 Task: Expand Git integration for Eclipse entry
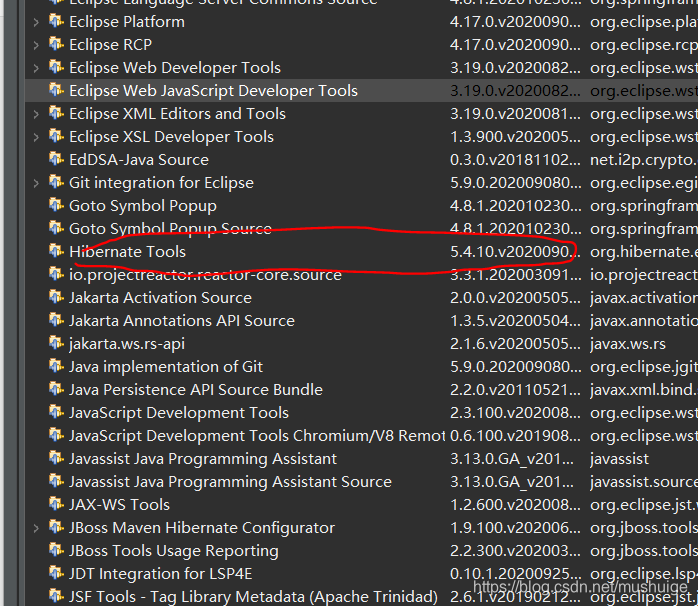36,183
